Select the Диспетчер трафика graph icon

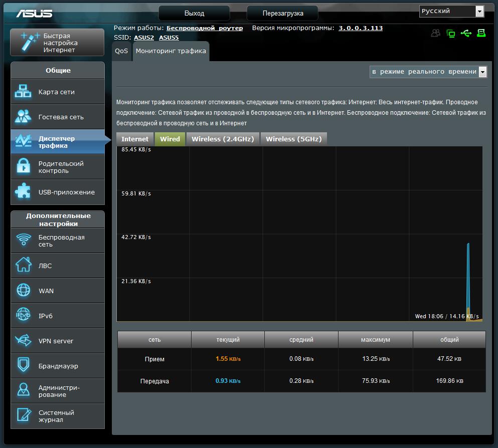(x=23, y=141)
